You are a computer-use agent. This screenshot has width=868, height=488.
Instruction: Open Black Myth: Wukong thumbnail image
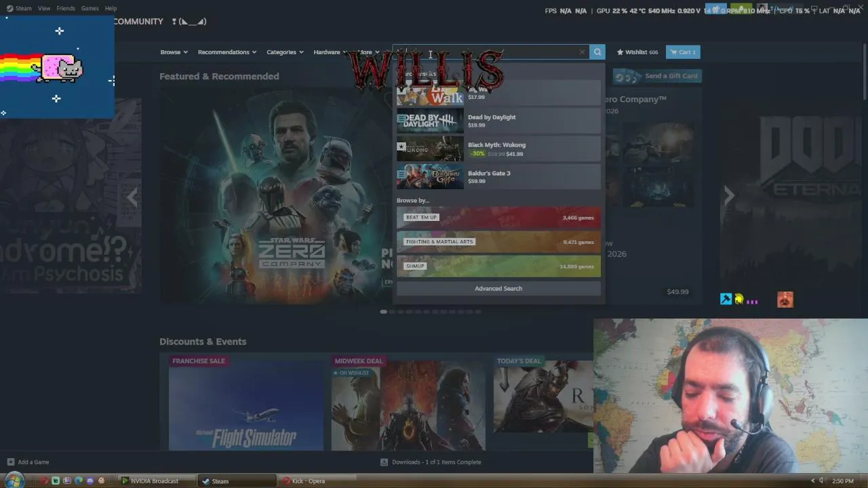pyautogui.click(x=430, y=149)
